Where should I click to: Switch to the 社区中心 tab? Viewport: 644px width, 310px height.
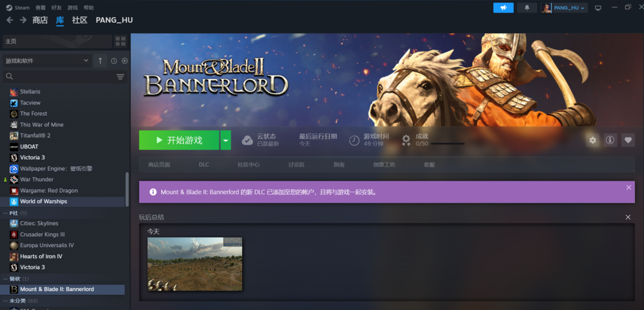[248, 165]
